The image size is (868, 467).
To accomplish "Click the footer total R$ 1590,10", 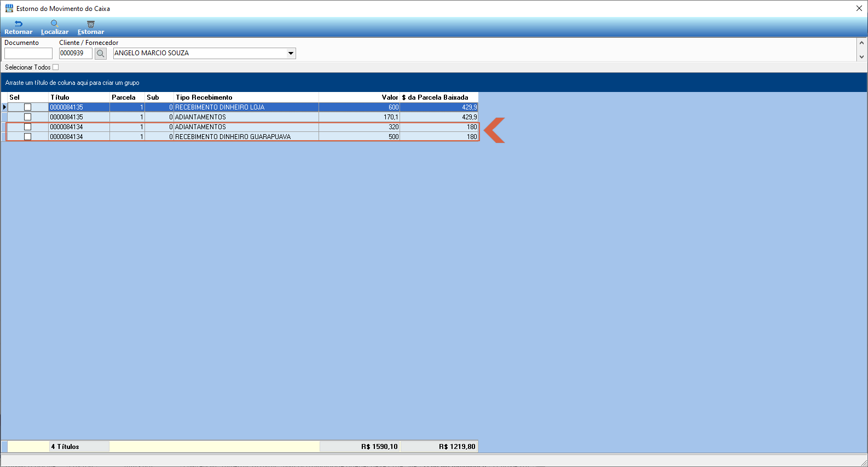I will [360, 447].
